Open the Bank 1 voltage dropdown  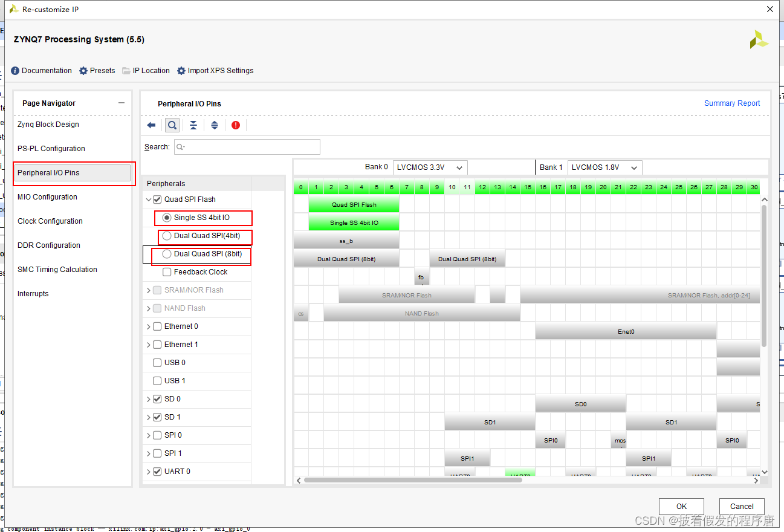coord(605,167)
